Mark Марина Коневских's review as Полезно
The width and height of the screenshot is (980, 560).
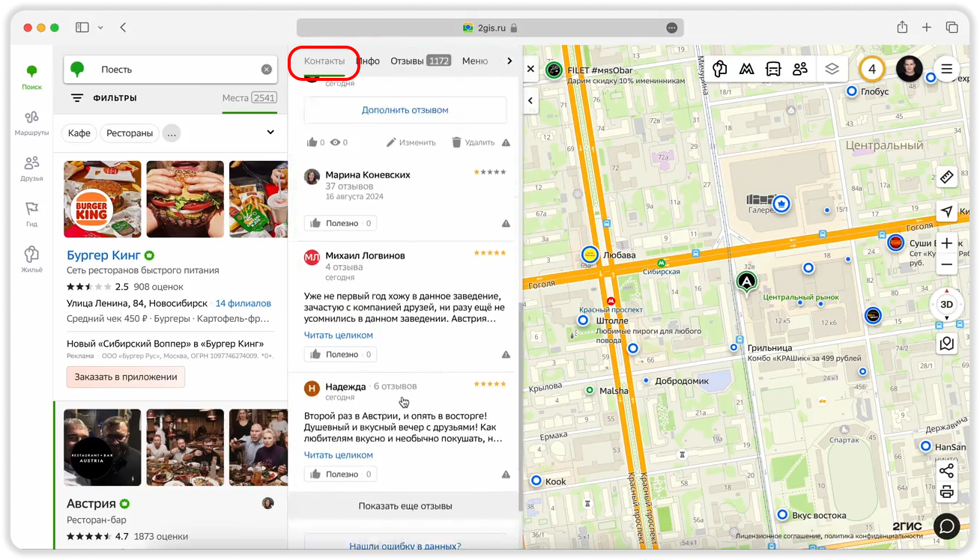pos(340,223)
